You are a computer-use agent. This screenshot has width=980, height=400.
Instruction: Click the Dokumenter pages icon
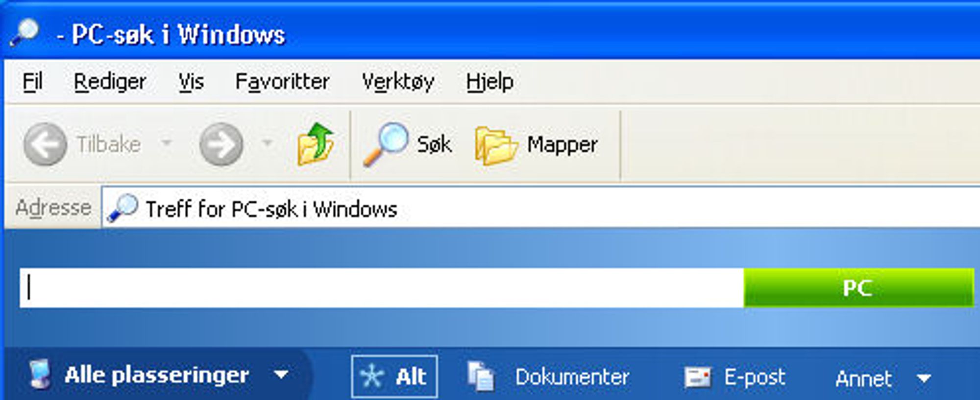481,376
